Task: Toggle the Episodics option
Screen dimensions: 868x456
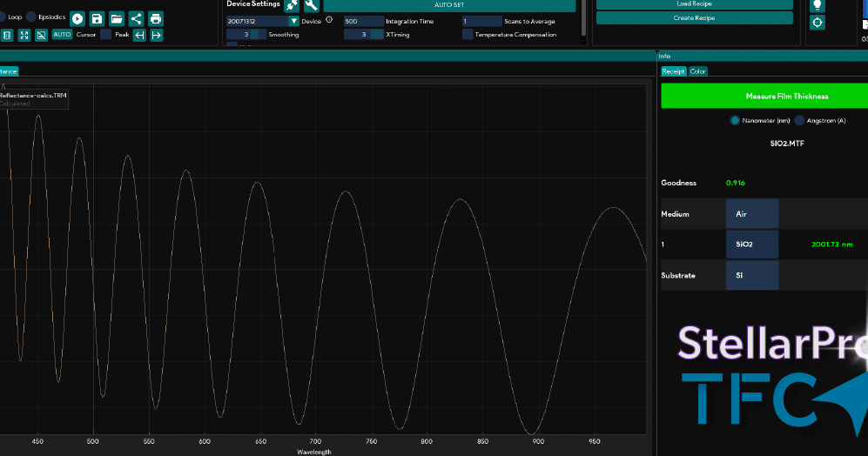Action: point(31,17)
